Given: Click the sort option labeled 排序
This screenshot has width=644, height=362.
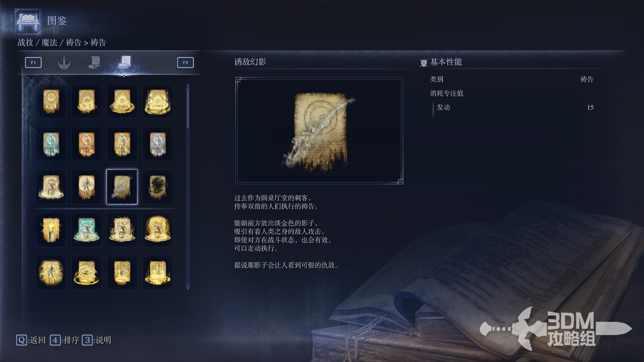Looking at the screenshot, I should click(65, 340).
